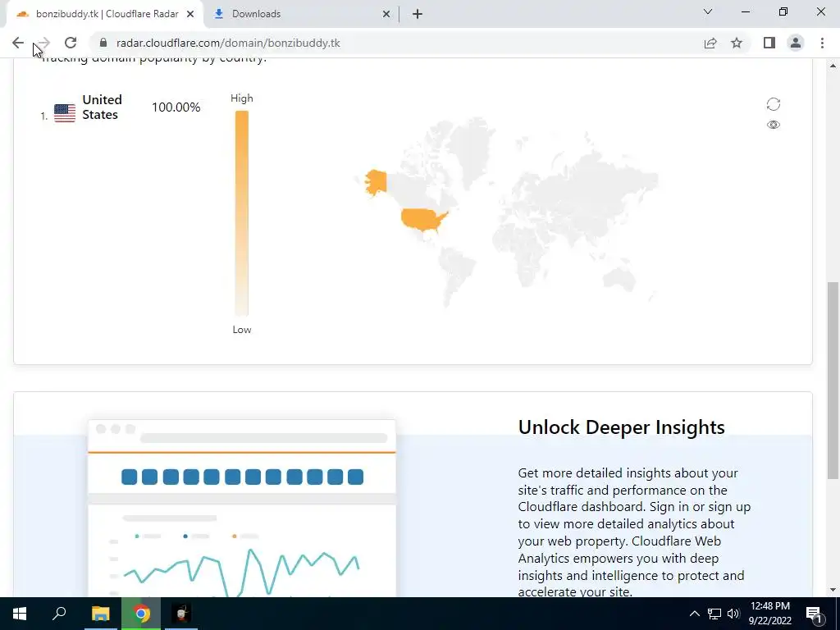Screen dimensions: 840x630
Task: Open the Windows Start menu
Action: tap(20, 614)
